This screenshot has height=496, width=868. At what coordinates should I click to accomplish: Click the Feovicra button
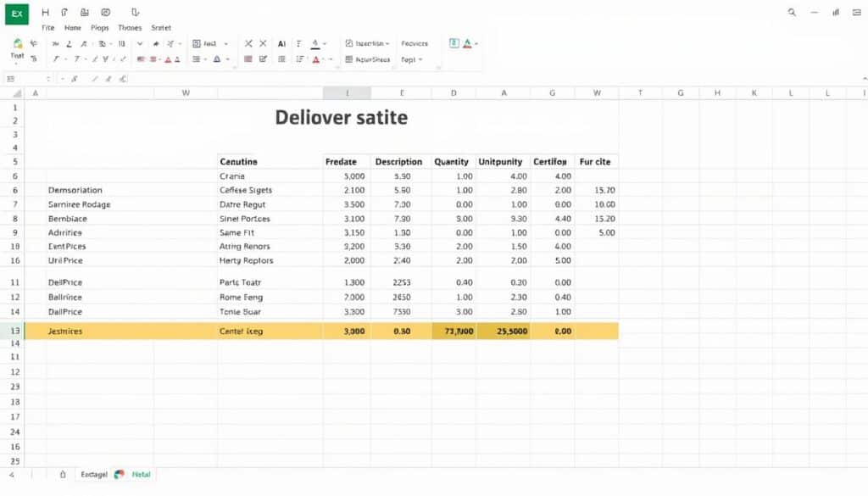pos(415,43)
